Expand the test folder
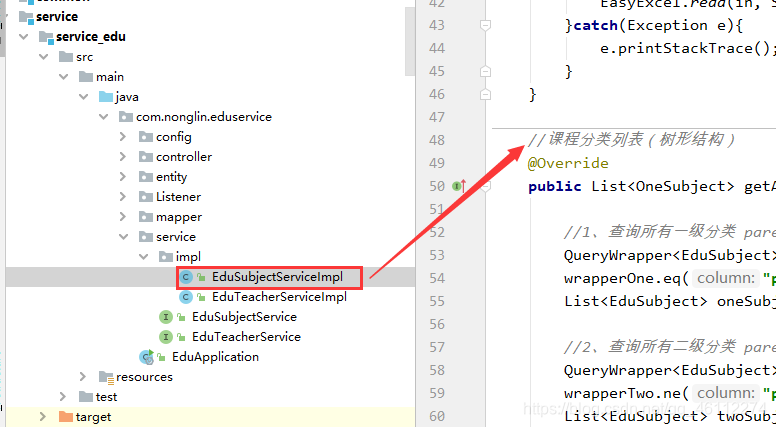Viewport: 776px width, 427px height. [63, 396]
